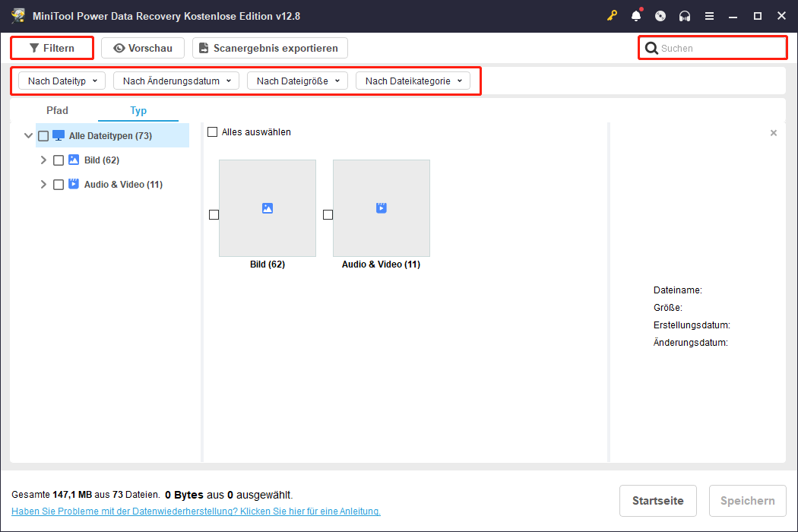The width and height of the screenshot is (798, 532).
Task: Select Scanergebnis exportieren
Action: coord(270,47)
